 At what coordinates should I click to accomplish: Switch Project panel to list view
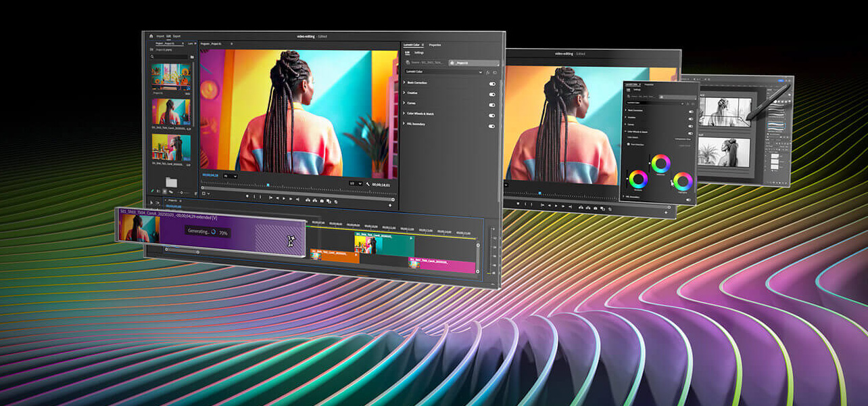point(158,191)
